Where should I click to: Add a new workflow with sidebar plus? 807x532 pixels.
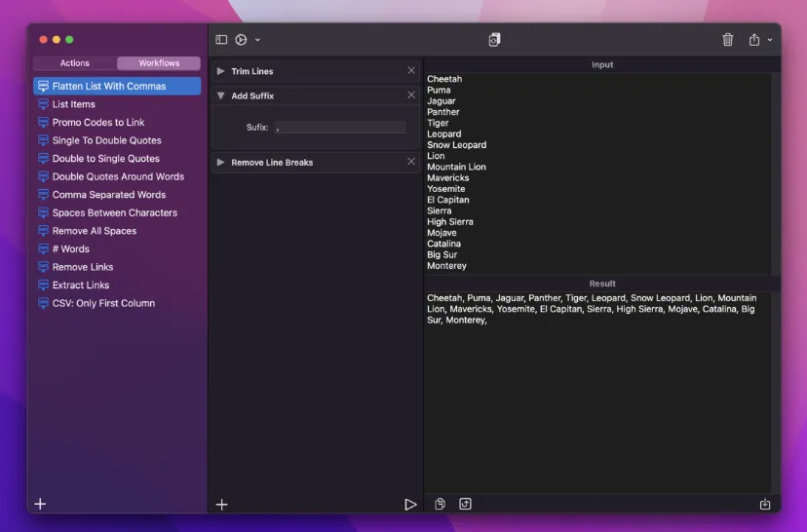(40, 504)
